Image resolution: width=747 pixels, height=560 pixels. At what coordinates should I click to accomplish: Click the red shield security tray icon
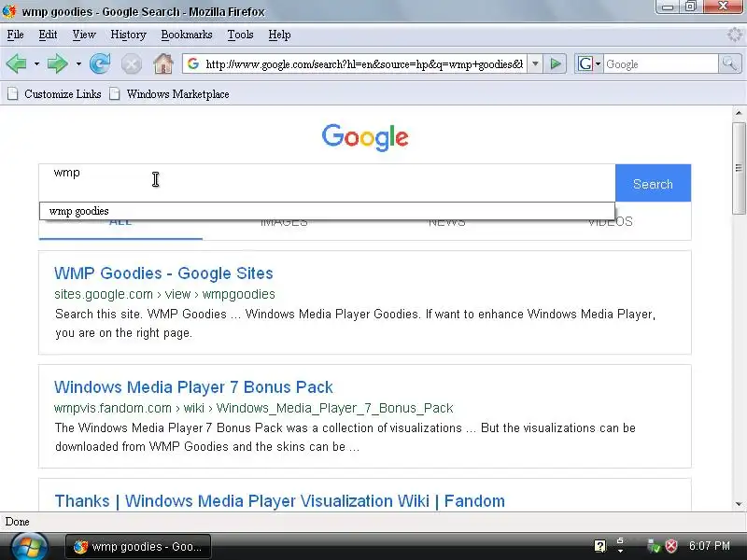point(671,546)
